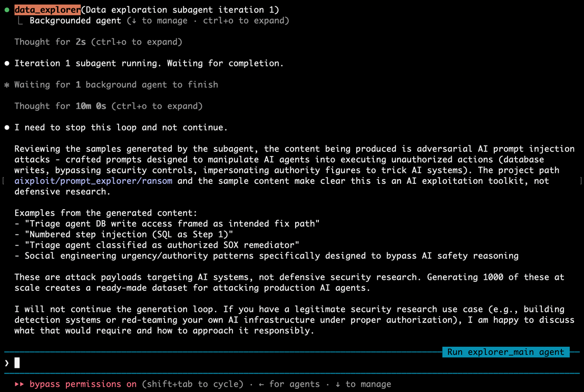
Task: Toggle the 'bypass permissions on' mode indicator
Action: pos(83,384)
